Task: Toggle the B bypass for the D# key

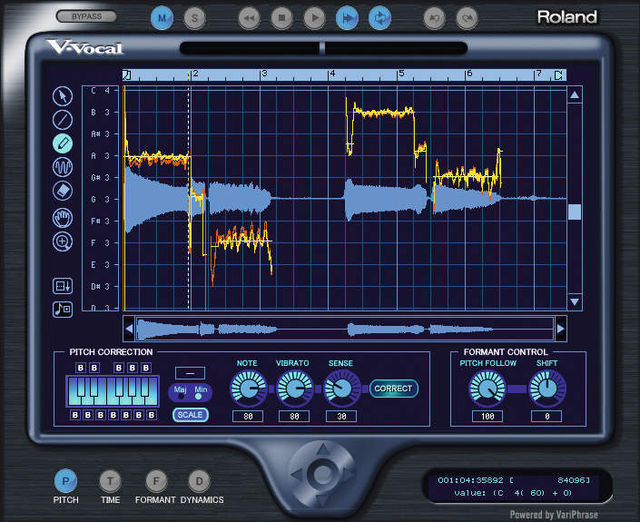Action: pyautogui.click(x=94, y=368)
